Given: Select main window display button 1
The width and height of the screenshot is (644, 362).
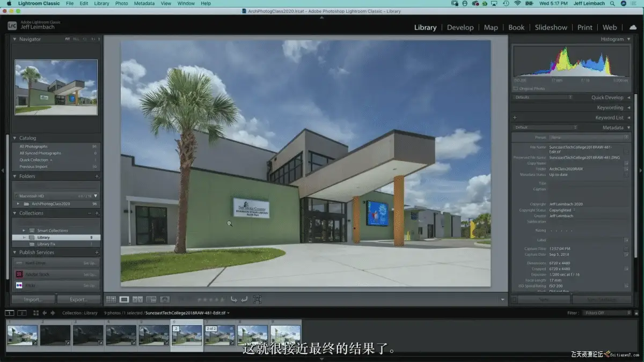Looking at the screenshot, I should click(x=10, y=313).
